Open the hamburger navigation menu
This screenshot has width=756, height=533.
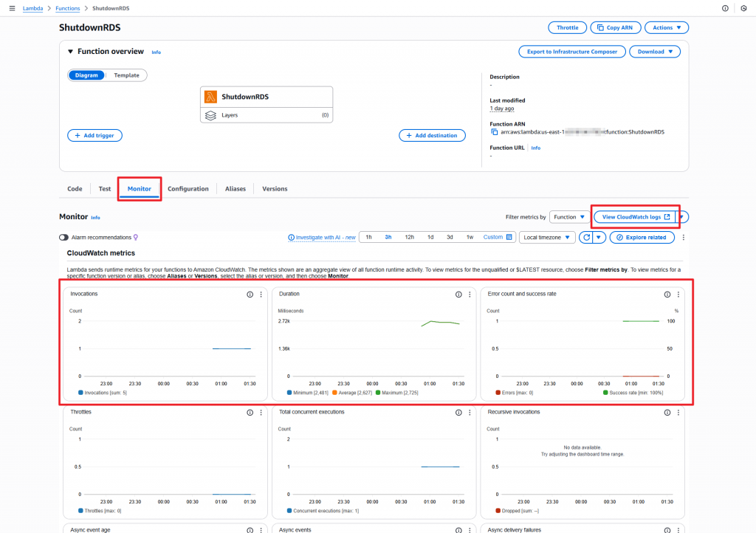pyautogui.click(x=12, y=8)
